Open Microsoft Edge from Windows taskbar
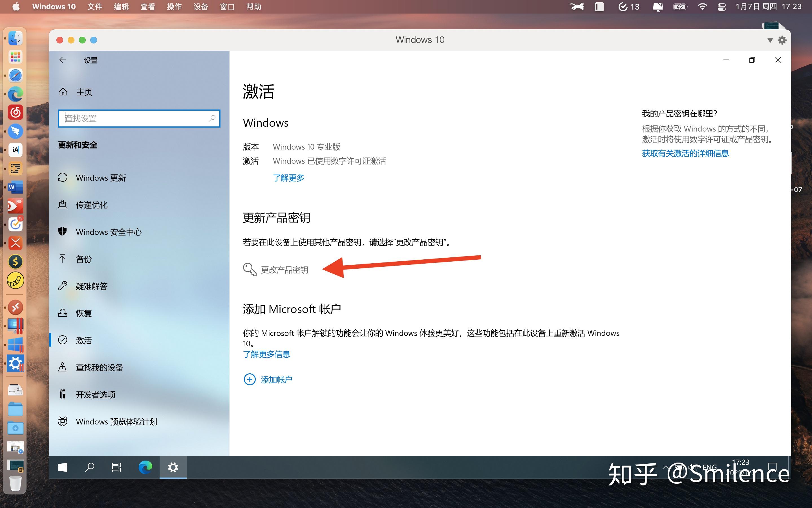The width and height of the screenshot is (812, 508). point(145,467)
